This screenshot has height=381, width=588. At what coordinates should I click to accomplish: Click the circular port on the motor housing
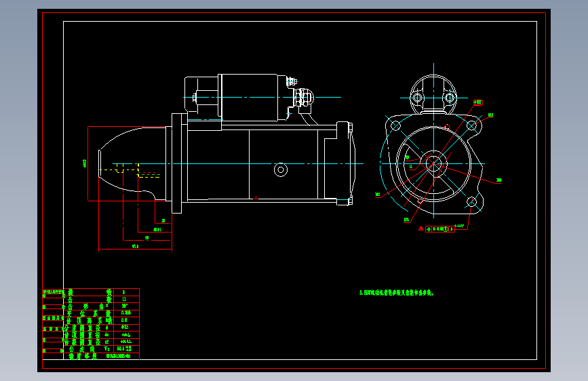tap(281, 170)
